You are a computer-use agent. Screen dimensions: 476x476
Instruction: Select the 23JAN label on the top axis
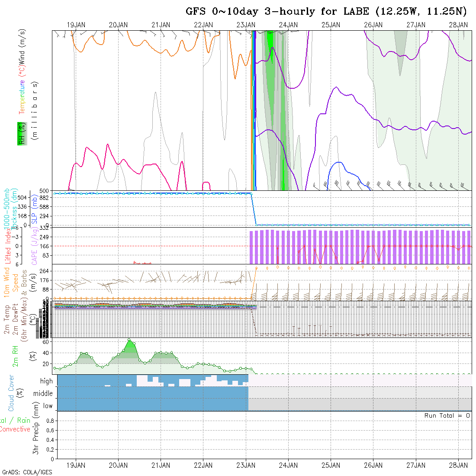pos(246,25)
